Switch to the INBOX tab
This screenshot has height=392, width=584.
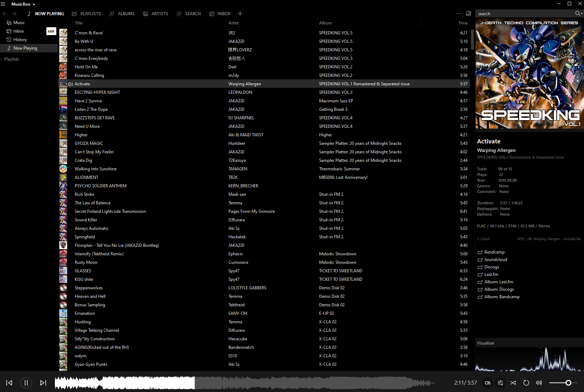click(220, 14)
